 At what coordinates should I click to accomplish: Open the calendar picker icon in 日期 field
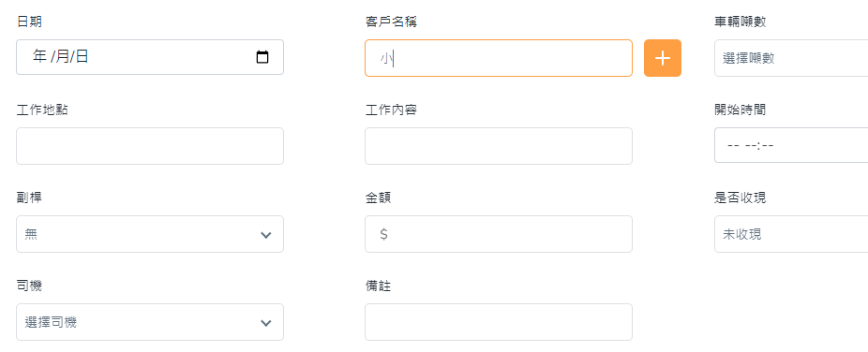coord(262,57)
